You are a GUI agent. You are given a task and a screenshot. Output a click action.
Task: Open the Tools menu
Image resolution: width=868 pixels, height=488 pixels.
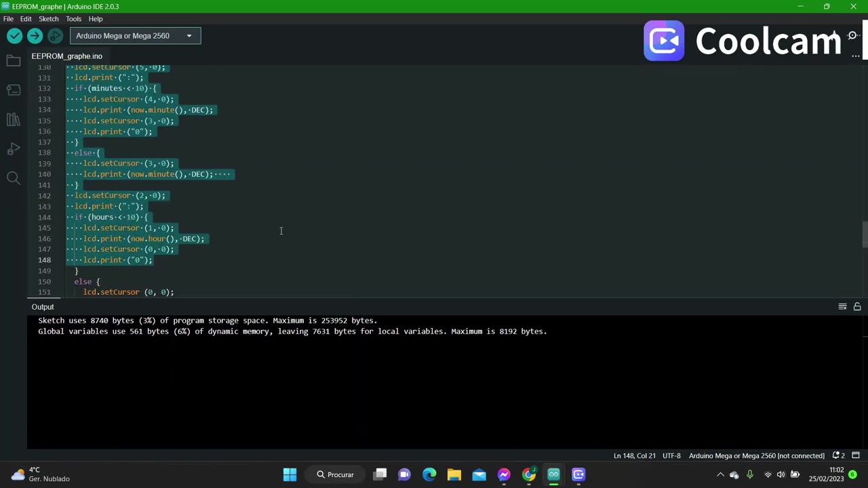click(x=73, y=19)
